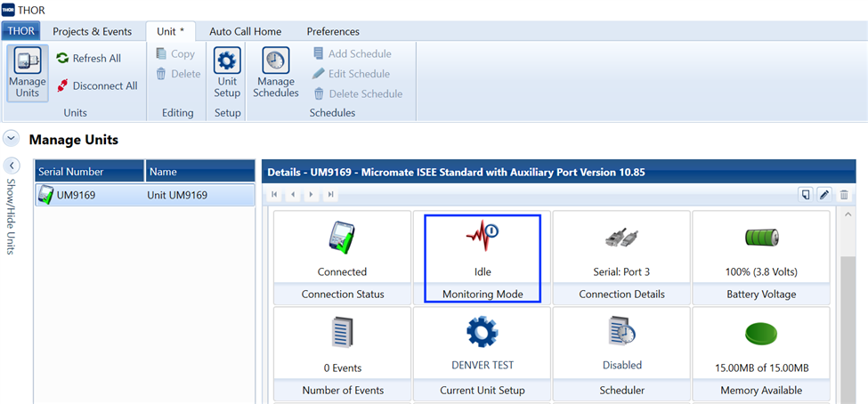Click the 100% (3.8 Volts) value

point(761,271)
